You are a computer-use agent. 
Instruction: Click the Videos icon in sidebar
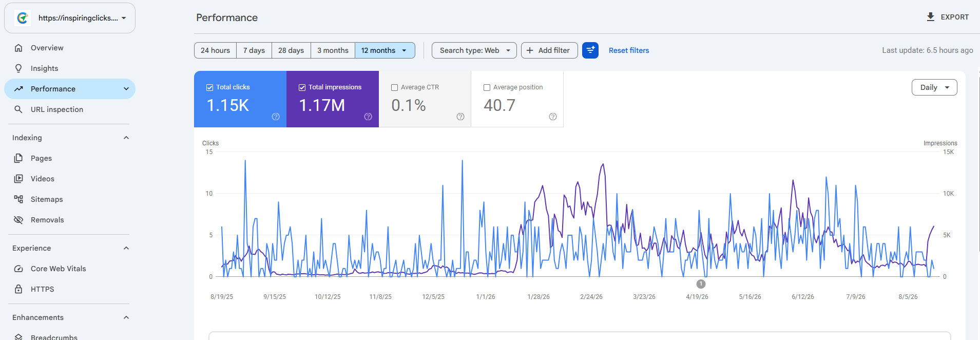18,179
